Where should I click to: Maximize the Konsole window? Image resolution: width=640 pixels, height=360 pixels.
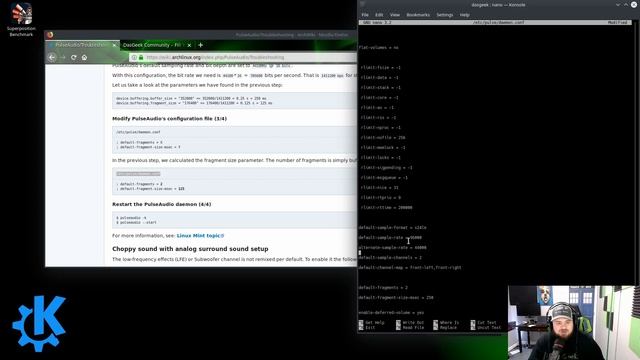click(626, 4)
